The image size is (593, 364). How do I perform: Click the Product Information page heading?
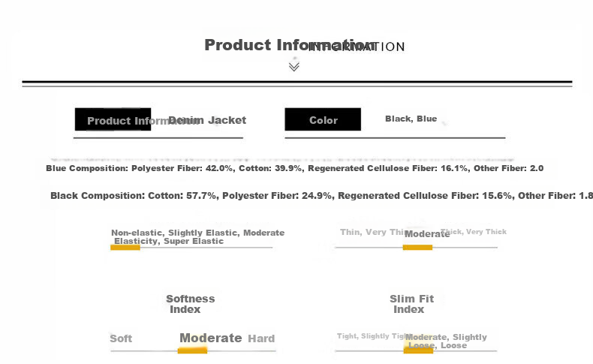tap(290, 45)
